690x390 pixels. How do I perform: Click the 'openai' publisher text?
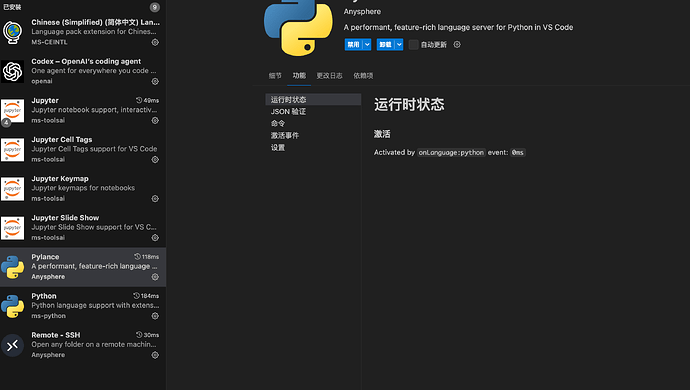tap(42, 81)
